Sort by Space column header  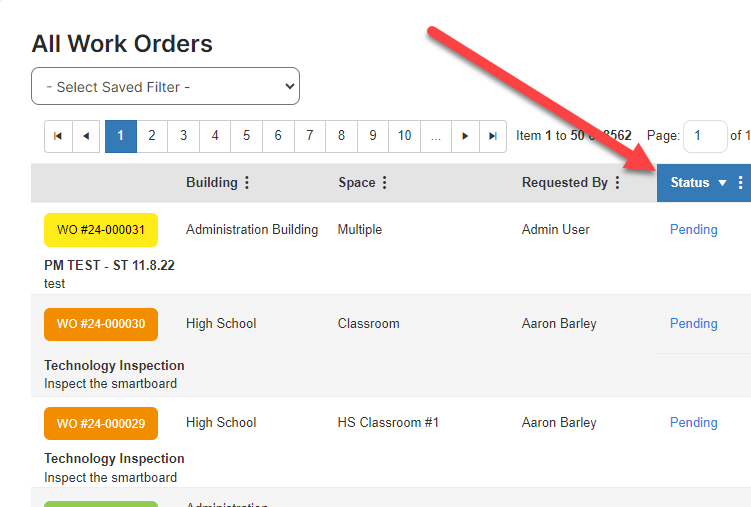click(357, 182)
